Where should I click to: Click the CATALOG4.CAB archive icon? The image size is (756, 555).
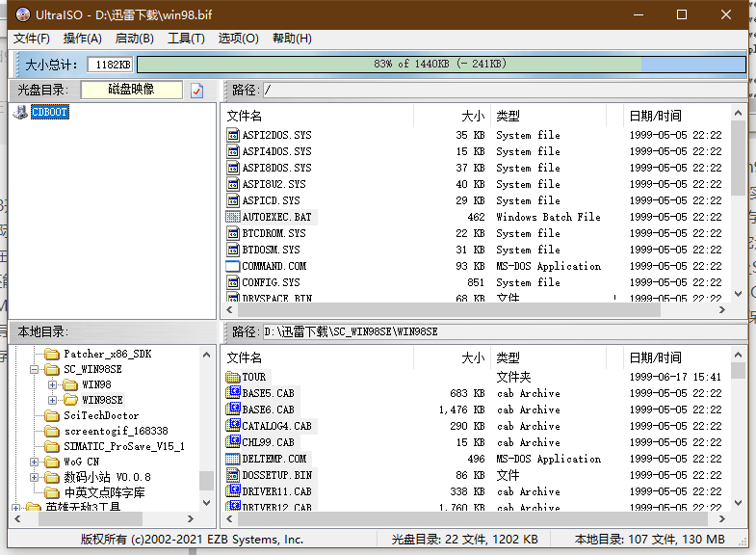233,425
